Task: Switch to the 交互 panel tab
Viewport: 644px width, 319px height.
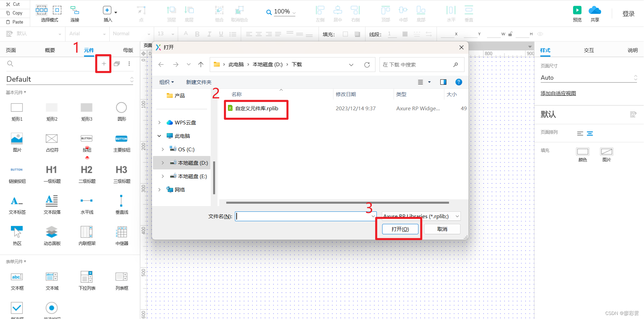Action: [589, 50]
